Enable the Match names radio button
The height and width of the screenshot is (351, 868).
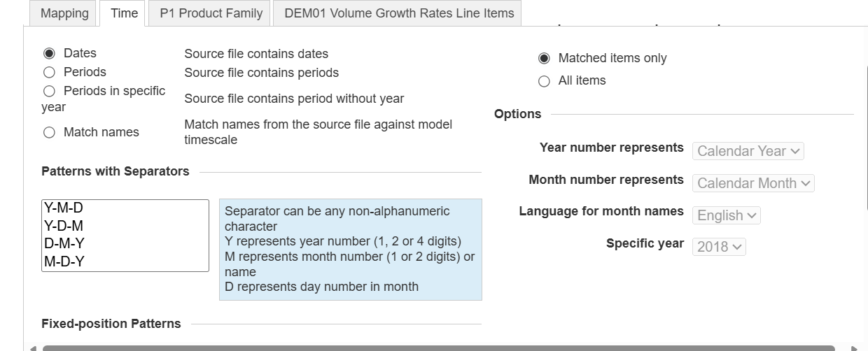point(49,133)
